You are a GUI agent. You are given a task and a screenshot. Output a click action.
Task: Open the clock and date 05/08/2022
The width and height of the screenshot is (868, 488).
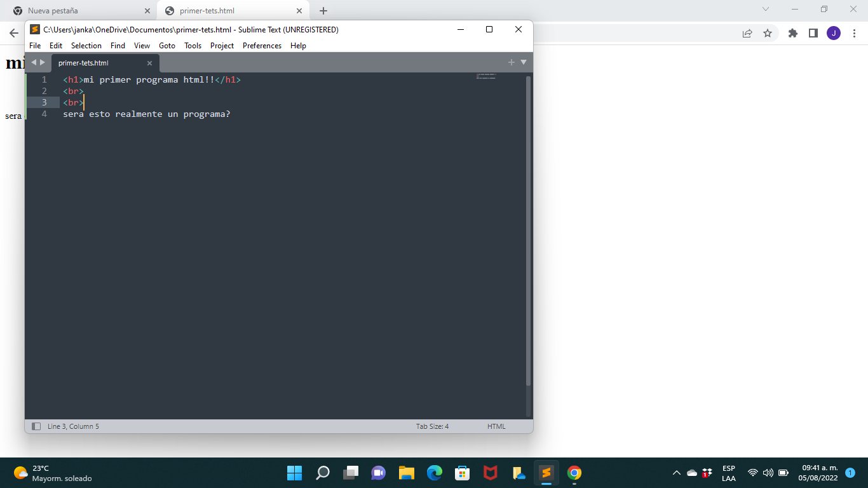[x=818, y=473]
